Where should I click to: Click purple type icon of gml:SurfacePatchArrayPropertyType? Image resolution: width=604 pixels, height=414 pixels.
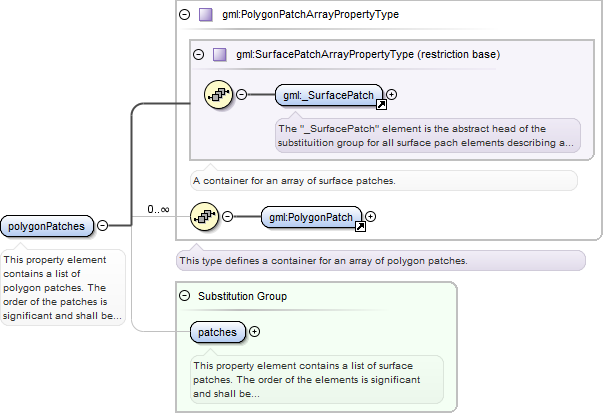pos(220,54)
